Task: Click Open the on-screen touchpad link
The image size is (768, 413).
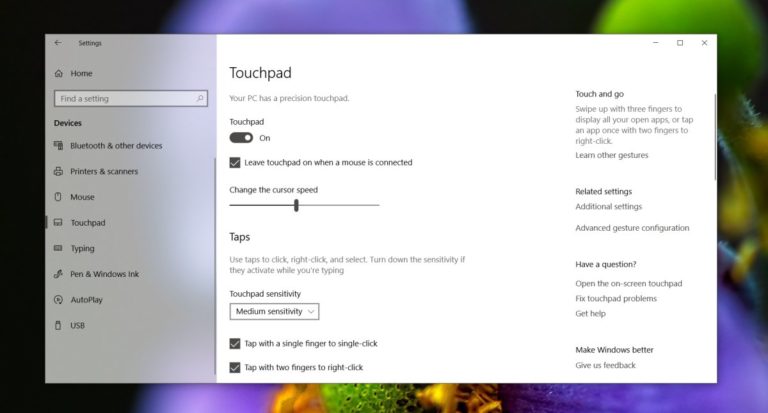Action: 628,284
